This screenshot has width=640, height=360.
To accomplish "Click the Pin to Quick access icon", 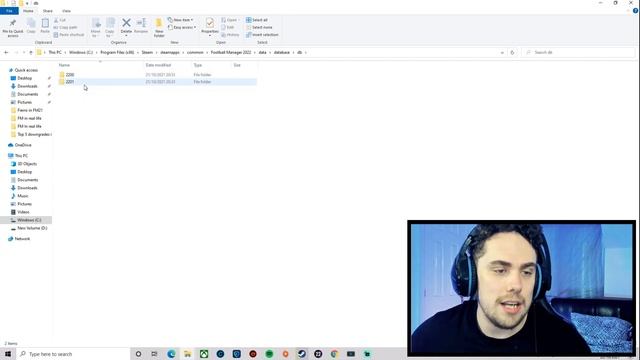I will pos(13,27).
